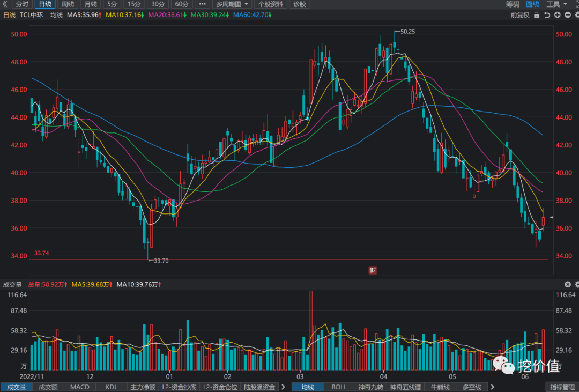Image resolution: width=579 pixels, height=392 pixels.
Task: Select the 60分 period
Action: 182,4
